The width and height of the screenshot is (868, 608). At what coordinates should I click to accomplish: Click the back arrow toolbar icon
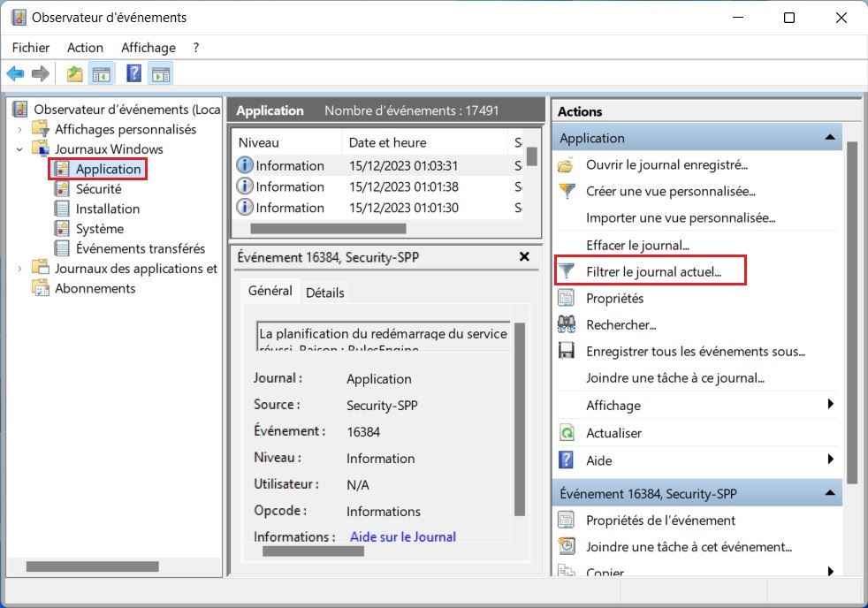coord(15,74)
